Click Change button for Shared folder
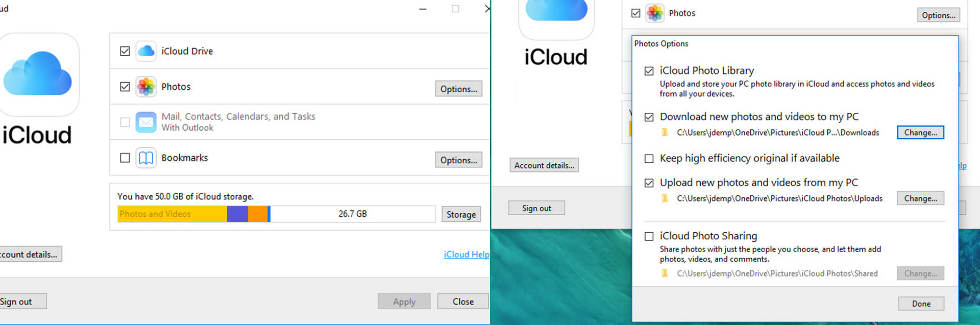 click(920, 273)
